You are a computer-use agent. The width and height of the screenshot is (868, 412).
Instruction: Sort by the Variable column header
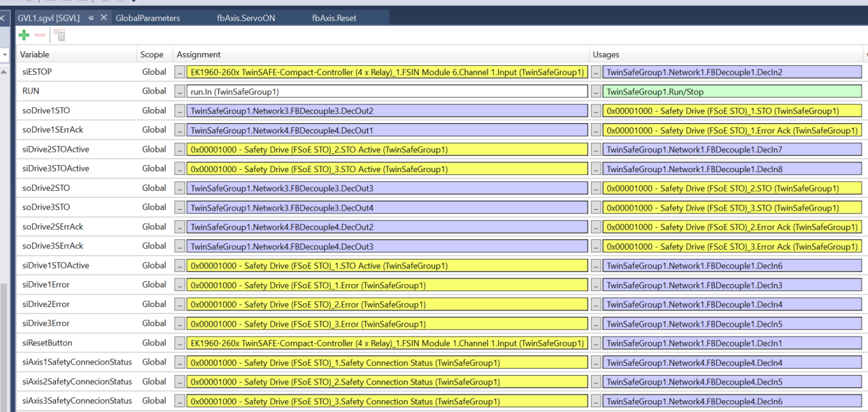pyautogui.click(x=35, y=55)
